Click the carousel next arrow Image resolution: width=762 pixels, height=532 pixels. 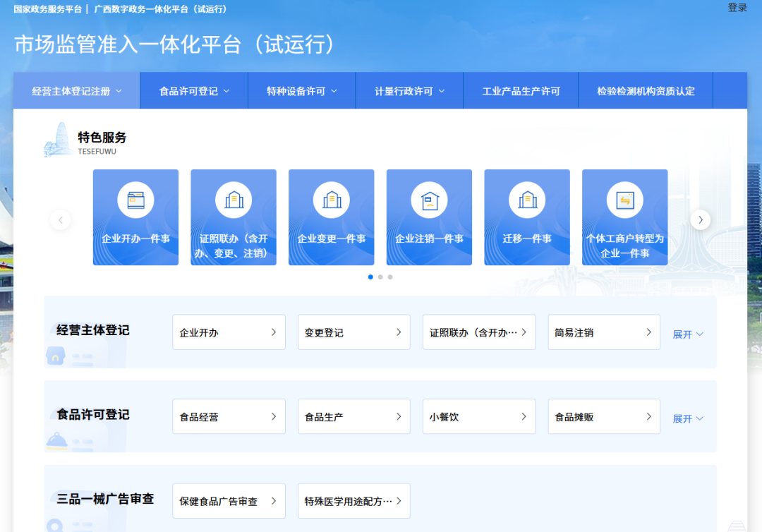click(700, 220)
